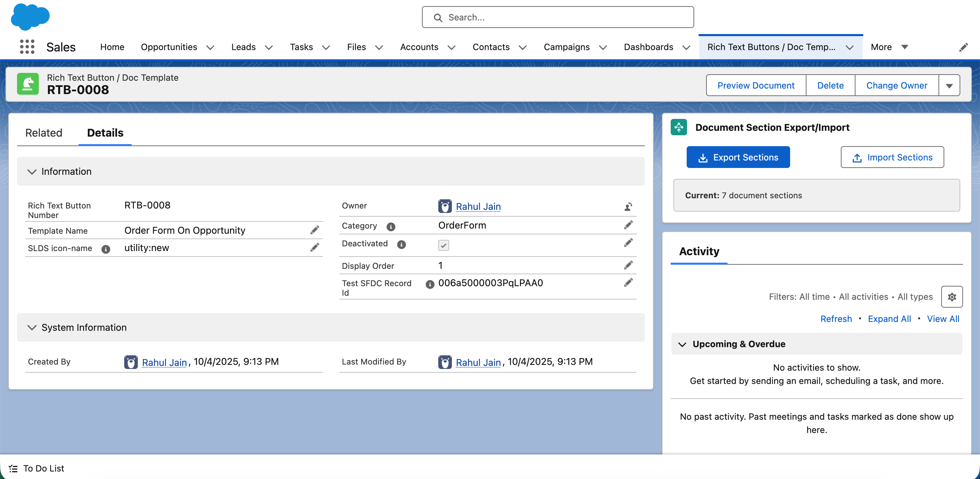Click the Export Sections button
Screen dimensions: 980x479
point(738,157)
